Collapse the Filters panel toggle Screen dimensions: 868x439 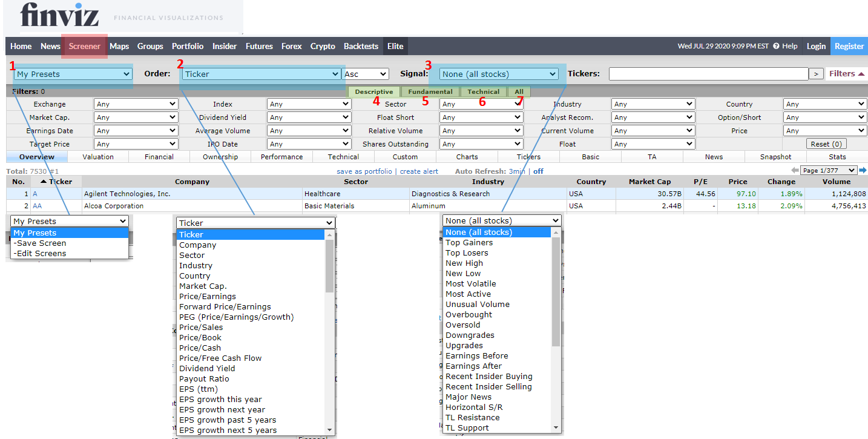point(847,74)
